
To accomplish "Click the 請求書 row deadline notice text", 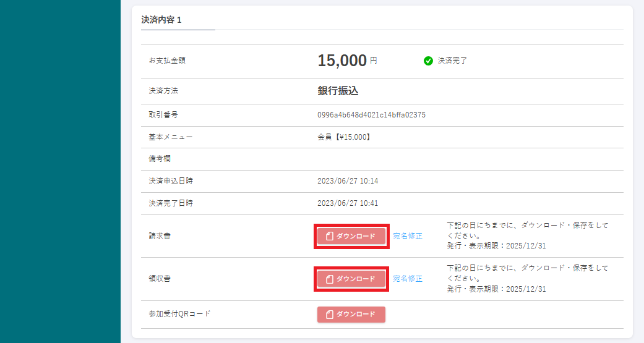I will (x=527, y=235).
